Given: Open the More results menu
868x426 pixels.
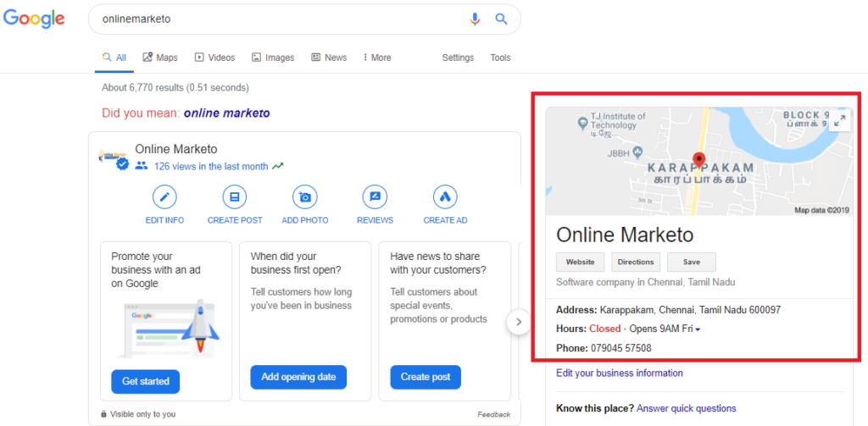Looking at the screenshot, I should [377, 58].
